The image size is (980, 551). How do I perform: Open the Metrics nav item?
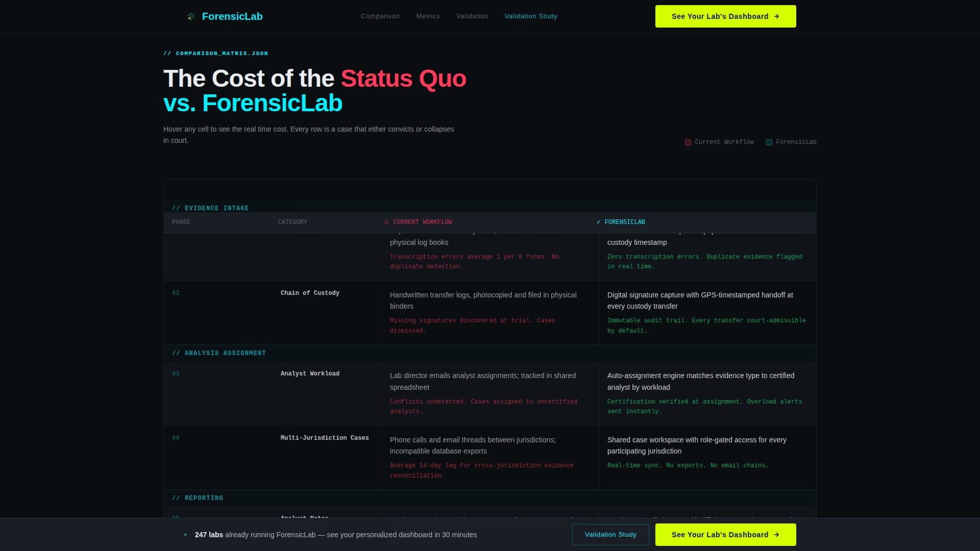428,16
